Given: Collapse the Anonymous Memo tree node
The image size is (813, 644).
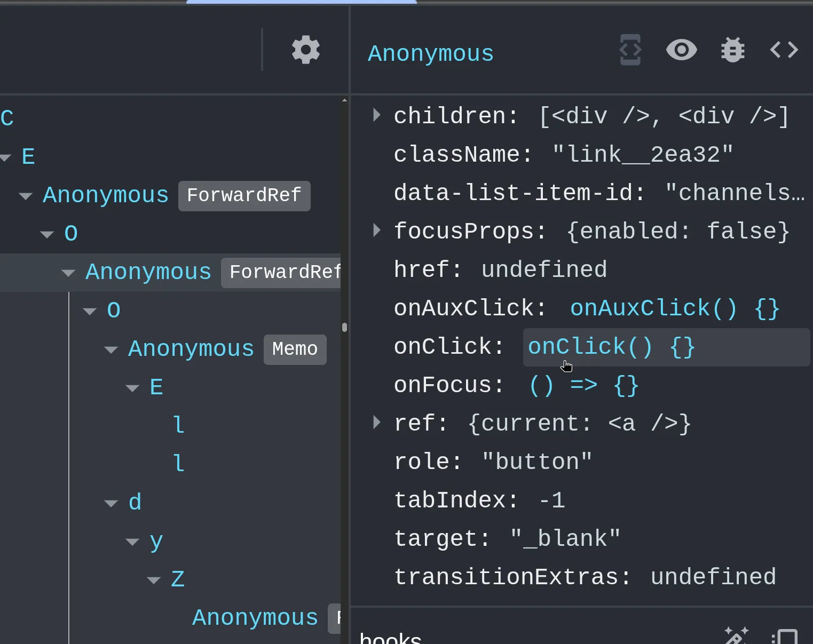Looking at the screenshot, I should 111,349.
